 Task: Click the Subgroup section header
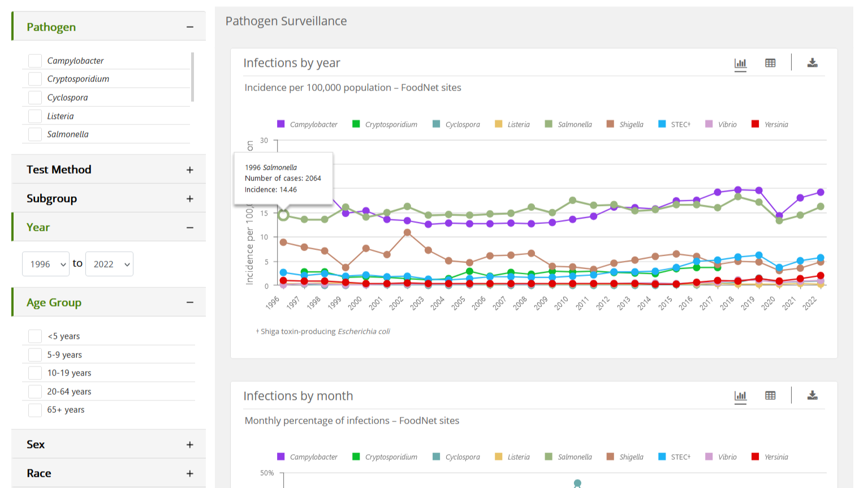(109, 198)
